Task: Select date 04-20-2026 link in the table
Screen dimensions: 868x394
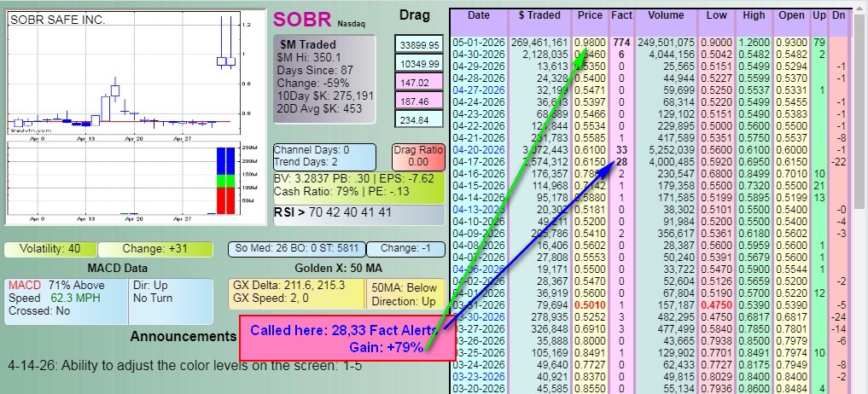Action: pos(478,150)
